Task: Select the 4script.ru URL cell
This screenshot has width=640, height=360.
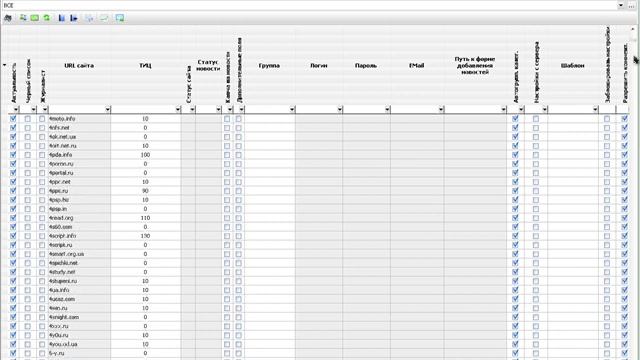Action: [x=79, y=245]
